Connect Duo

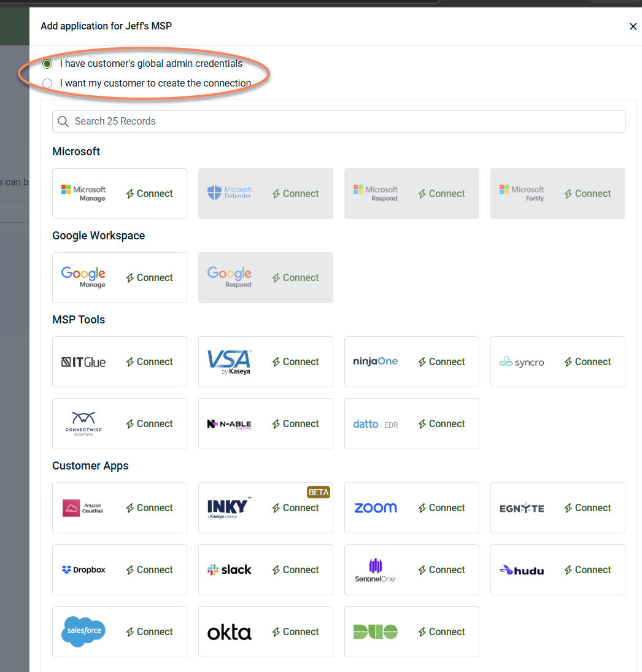click(x=442, y=632)
